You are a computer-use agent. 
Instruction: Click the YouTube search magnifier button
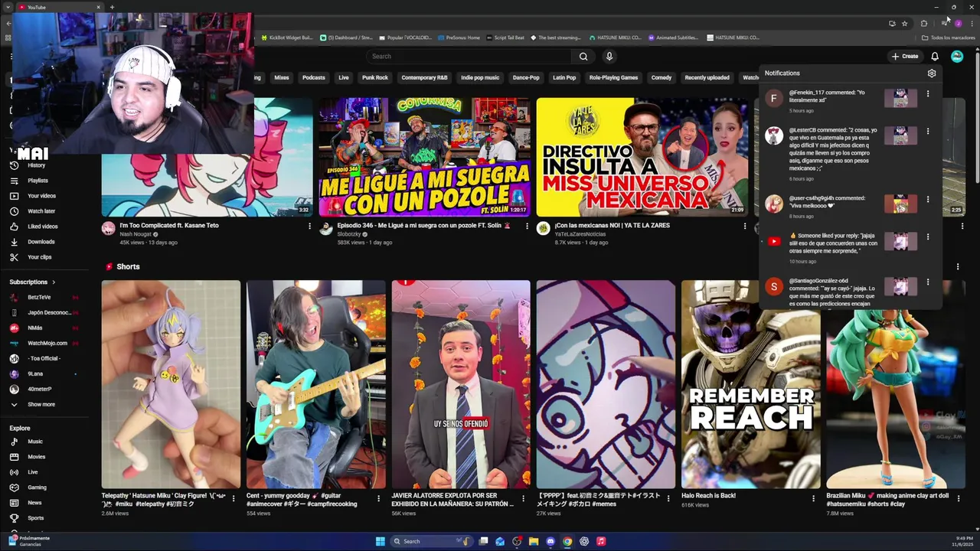[x=583, y=56]
